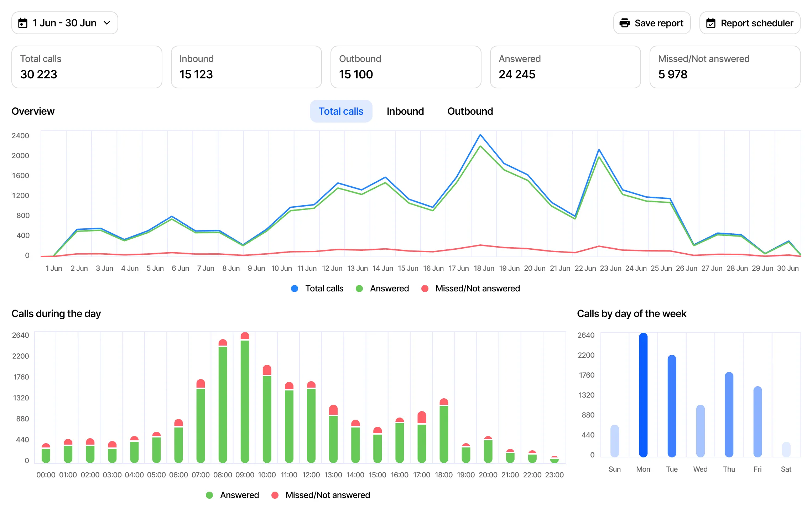Select the Outbound summary card
The width and height of the screenshot is (812, 513).
click(406, 67)
